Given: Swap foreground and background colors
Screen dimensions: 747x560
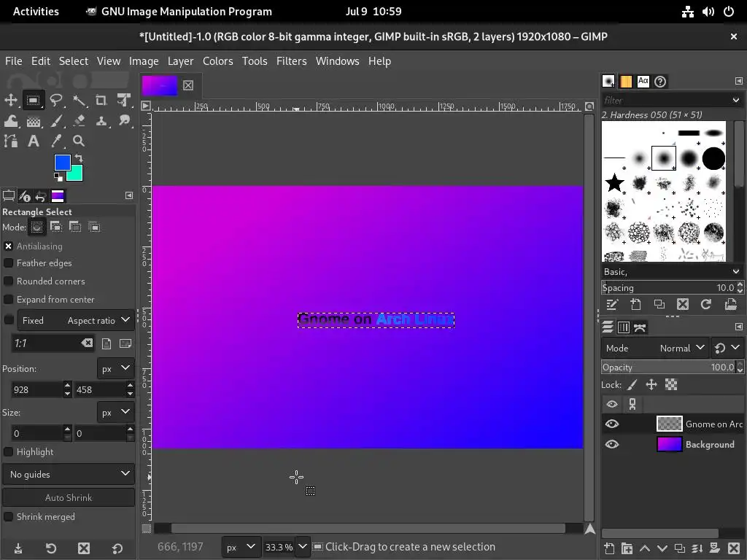Looking at the screenshot, I should (x=79, y=157).
